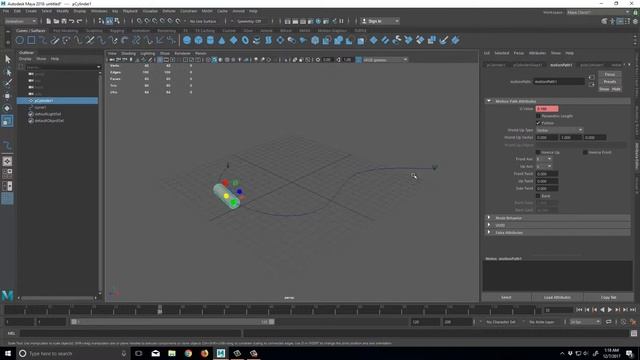Select defaultLightSet in the Outliner
The width and height of the screenshot is (640, 360).
pyautogui.click(x=48, y=114)
